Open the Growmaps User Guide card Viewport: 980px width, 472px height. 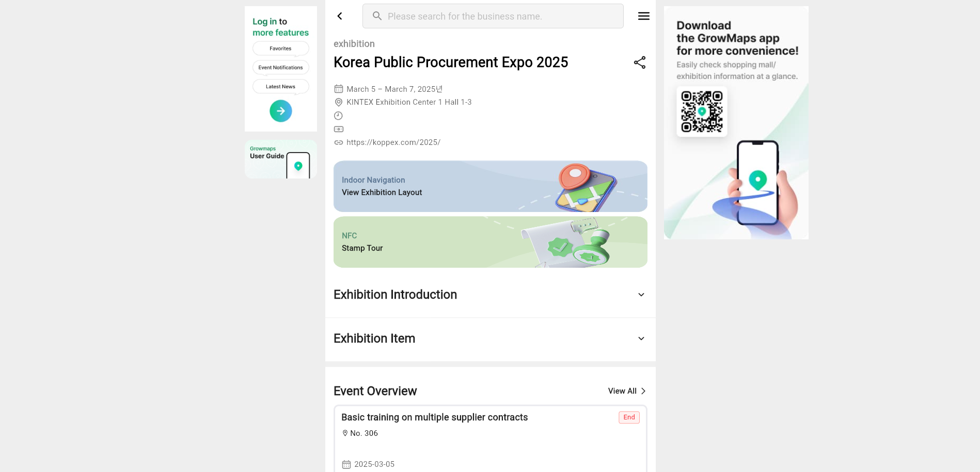coord(281,159)
